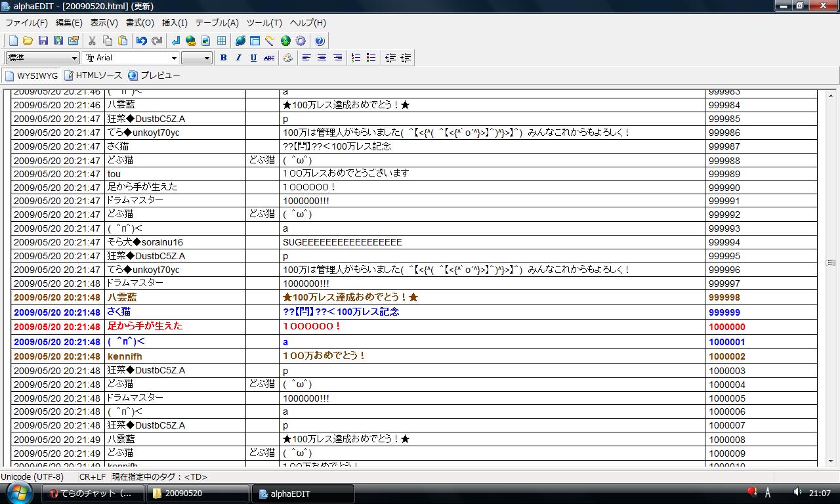Insert an image via toolbar icon
The height and width of the screenshot is (504, 840).
click(206, 41)
